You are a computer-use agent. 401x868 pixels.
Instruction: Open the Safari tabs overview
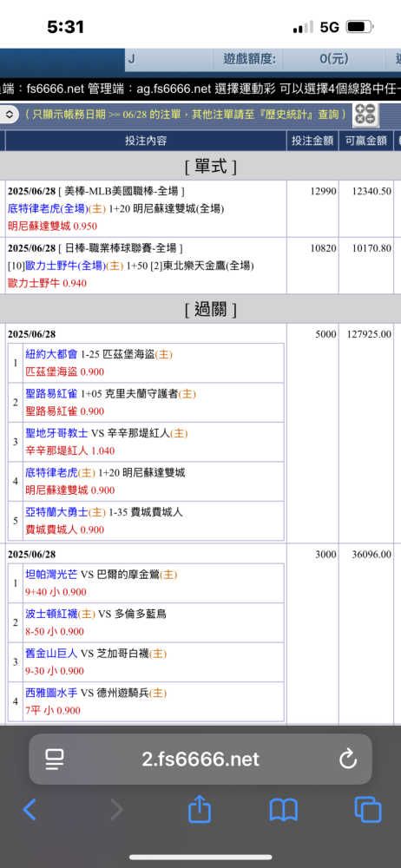click(x=368, y=810)
